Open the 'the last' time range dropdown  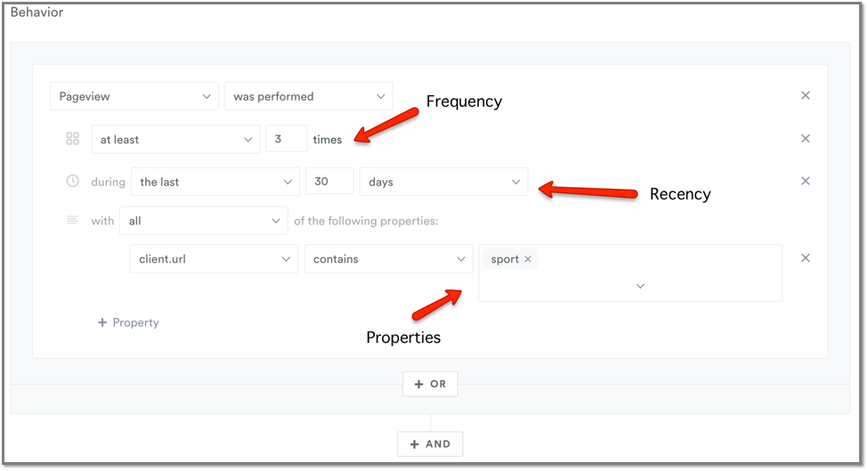coord(215,182)
